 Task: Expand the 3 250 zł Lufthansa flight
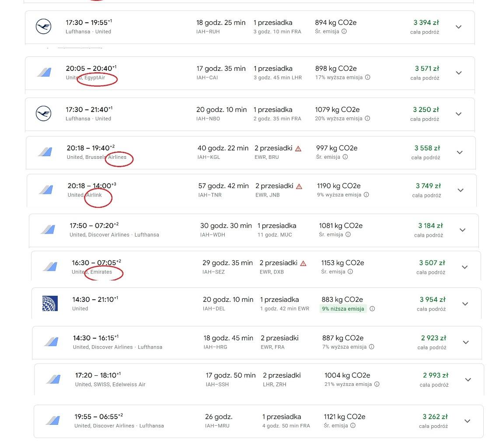pos(458,114)
